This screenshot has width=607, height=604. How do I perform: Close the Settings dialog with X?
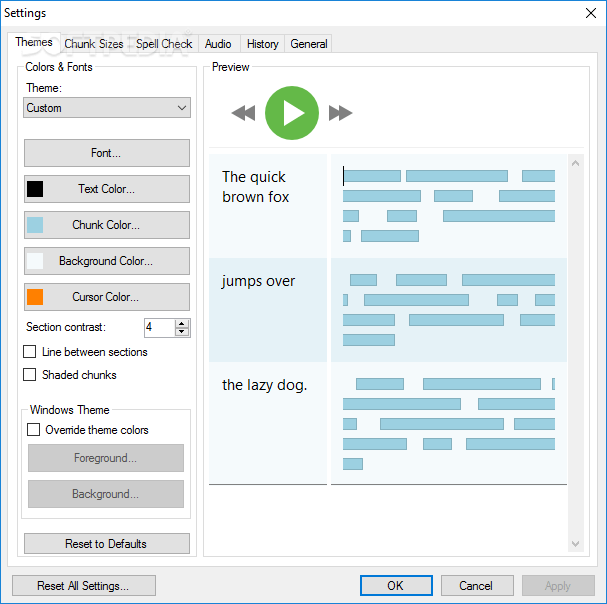591,13
